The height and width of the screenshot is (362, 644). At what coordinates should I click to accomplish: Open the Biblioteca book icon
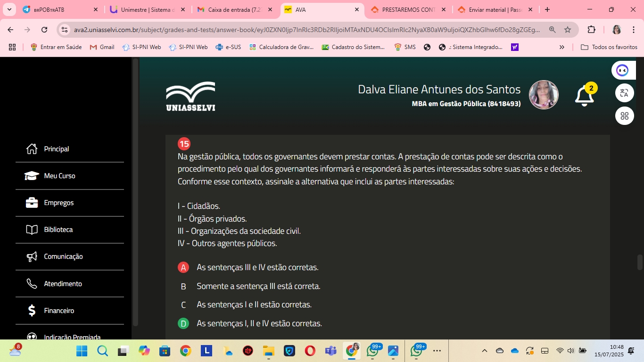32,230
